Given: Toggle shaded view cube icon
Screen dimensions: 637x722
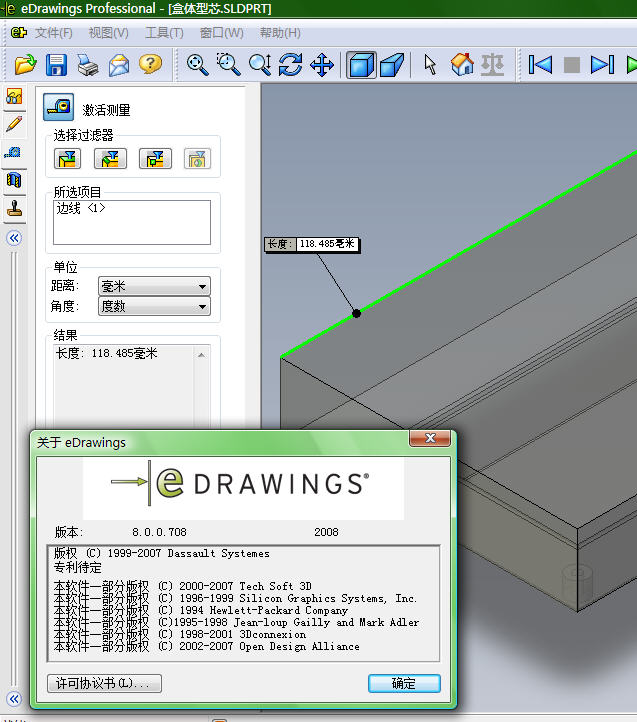Looking at the screenshot, I should pyautogui.click(x=361, y=64).
